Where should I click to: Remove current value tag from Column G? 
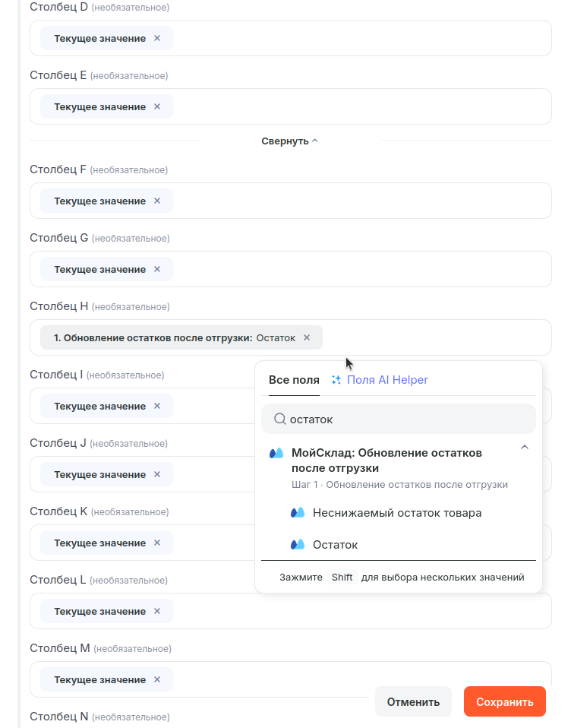click(x=157, y=269)
